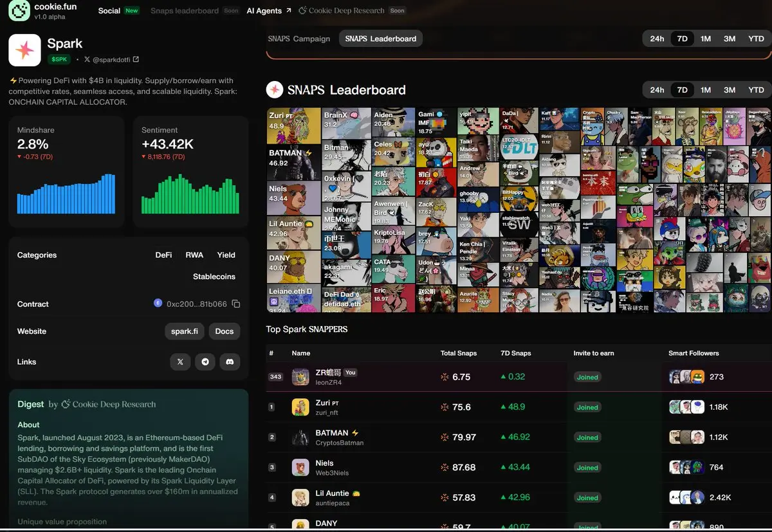Viewport: 772px width, 532px height.
Task: Click smart follower avatars in Lil Auntie row
Action: (x=686, y=498)
